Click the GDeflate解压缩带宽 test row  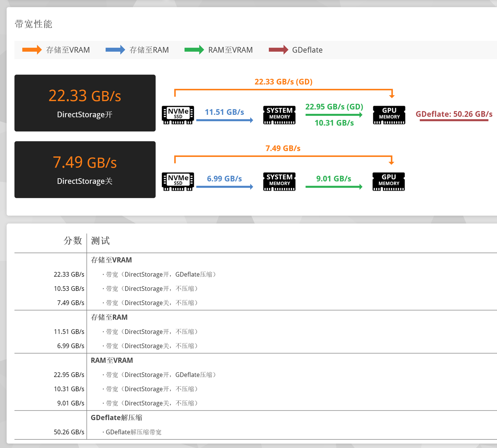[132, 432]
